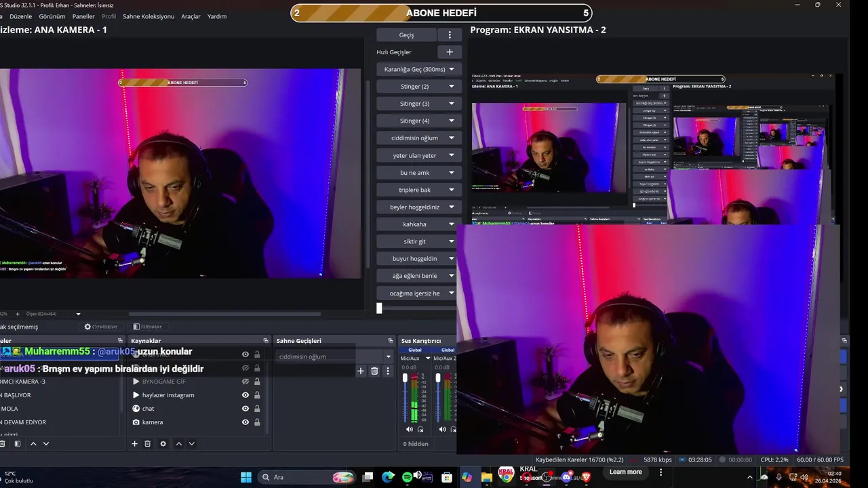The image size is (868, 488).
Task: Toggle monitoring icon of first Mic/Aux channel
Action: (420, 429)
